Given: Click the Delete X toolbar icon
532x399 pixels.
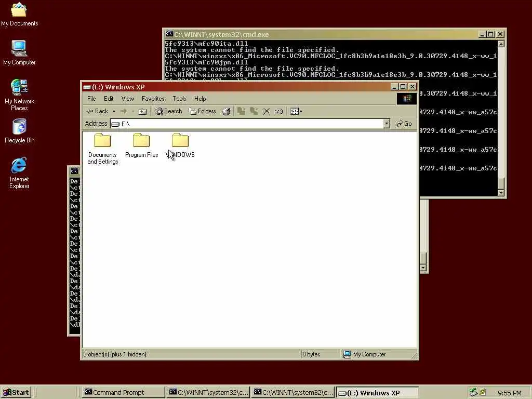Looking at the screenshot, I should click(267, 111).
